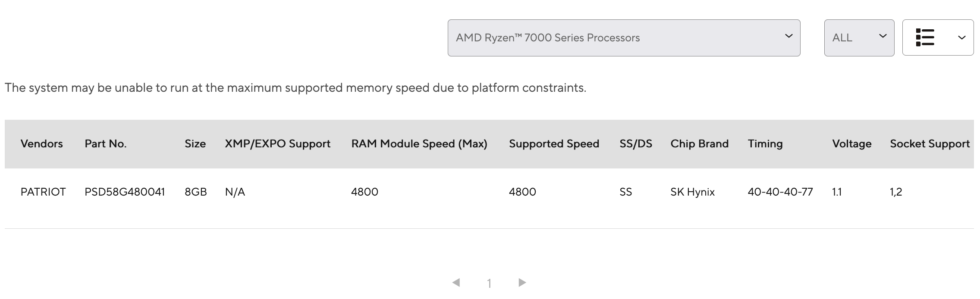Open the AMD Ryzen 7000 Series processor dropdown
This screenshot has width=980, height=299.
pos(623,38)
